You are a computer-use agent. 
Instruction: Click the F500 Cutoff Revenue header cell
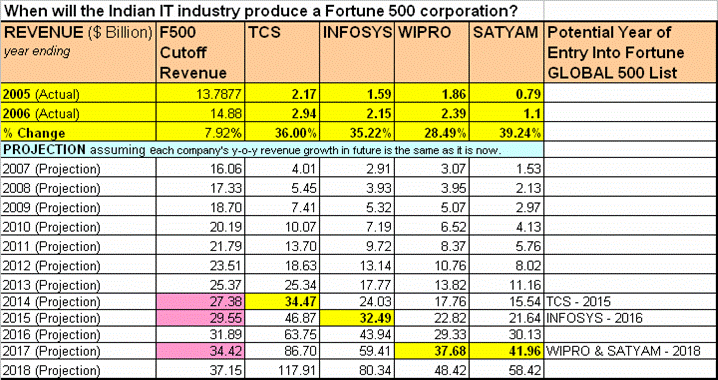(201, 52)
